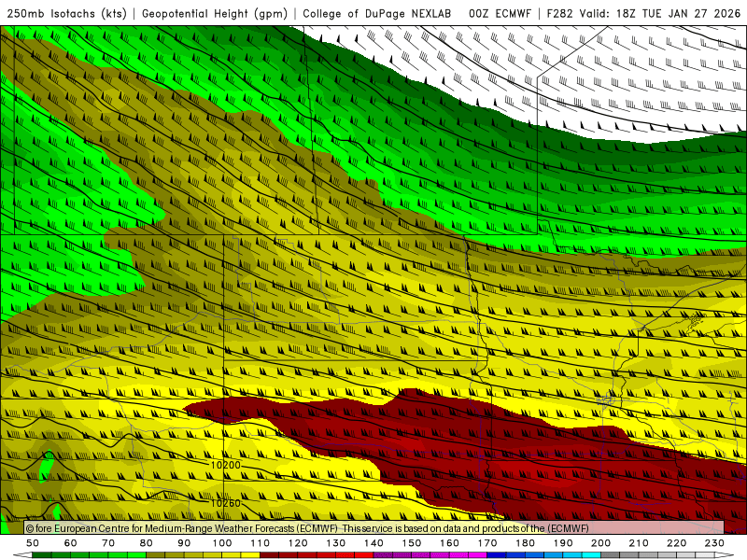Click the 150 value on the color scale

[x=412, y=543]
